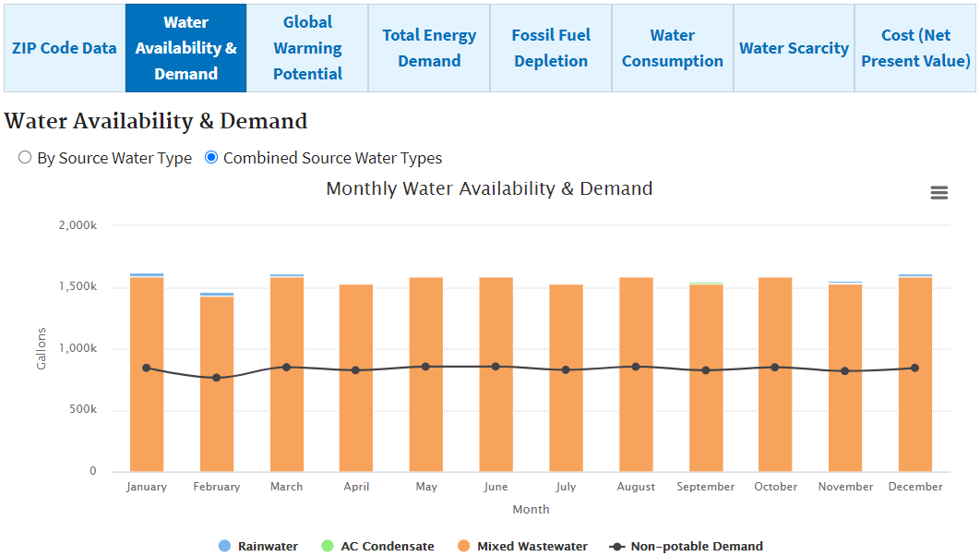Screen dimensions: 980x556
Task: Click the February demand data point
Action: [x=217, y=378]
